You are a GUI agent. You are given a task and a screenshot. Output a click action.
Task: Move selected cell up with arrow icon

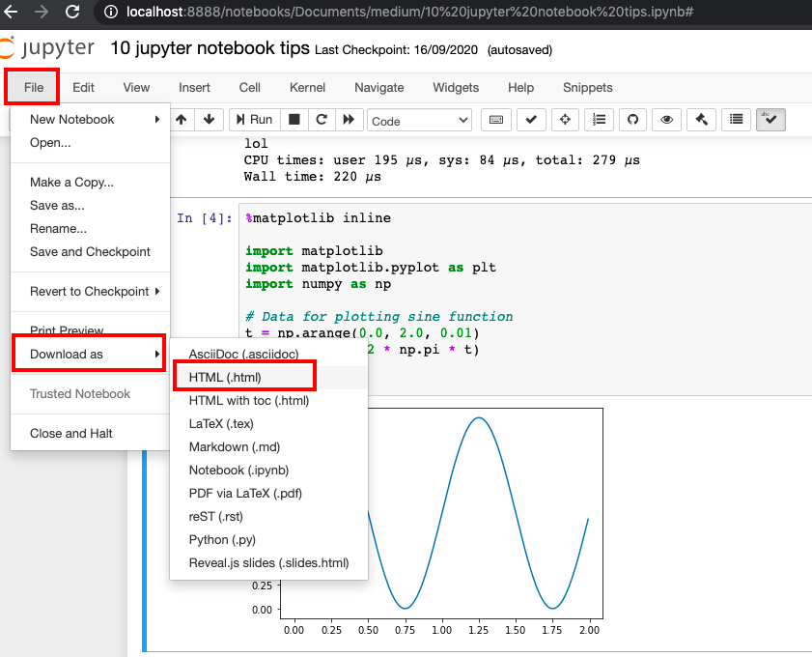tap(182, 120)
